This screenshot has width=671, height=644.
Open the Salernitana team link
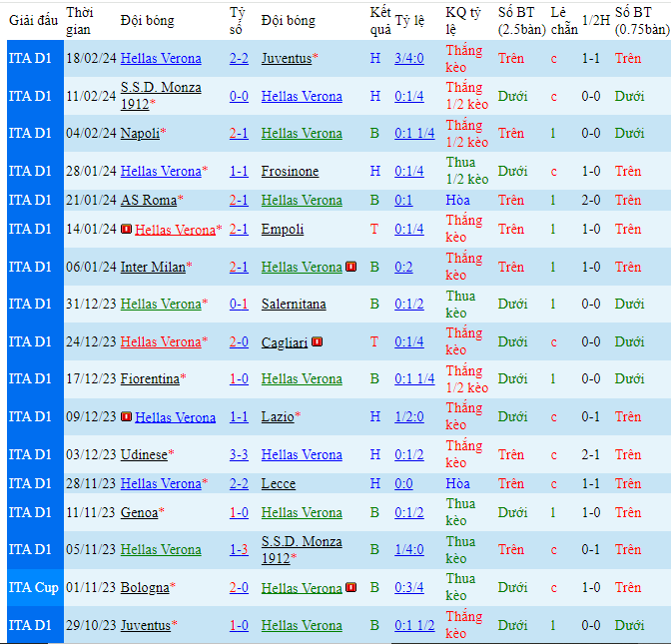294,305
